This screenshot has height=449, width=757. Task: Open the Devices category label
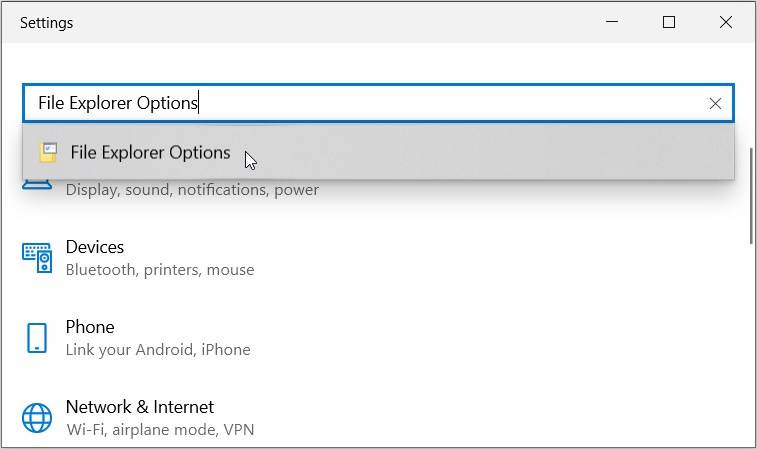point(95,247)
